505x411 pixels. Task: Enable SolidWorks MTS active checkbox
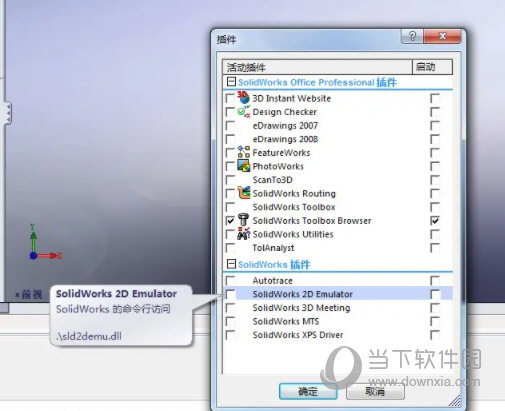pos(230,321)
